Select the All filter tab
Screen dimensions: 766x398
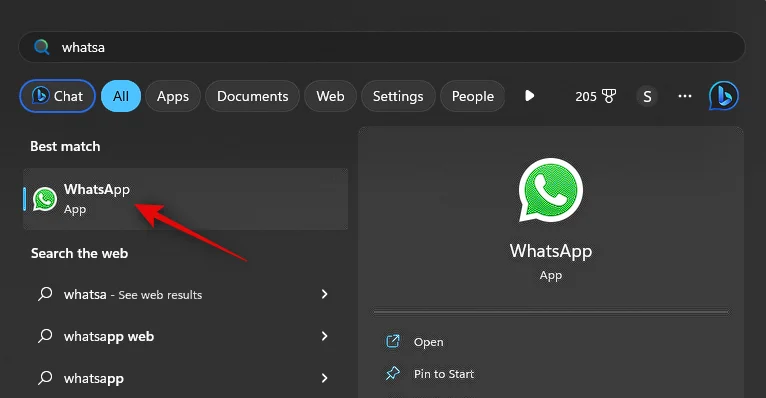(x=121, y=96)
